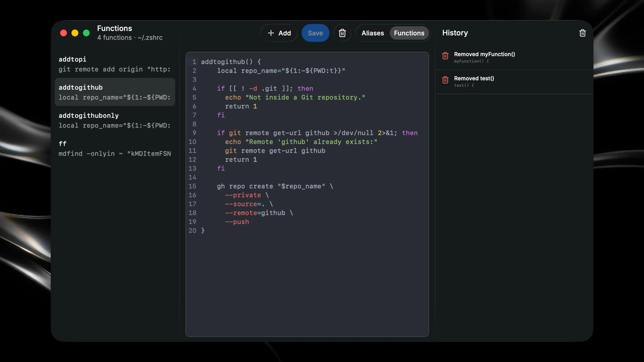Select the Functions tab

(x=409, y=33)
